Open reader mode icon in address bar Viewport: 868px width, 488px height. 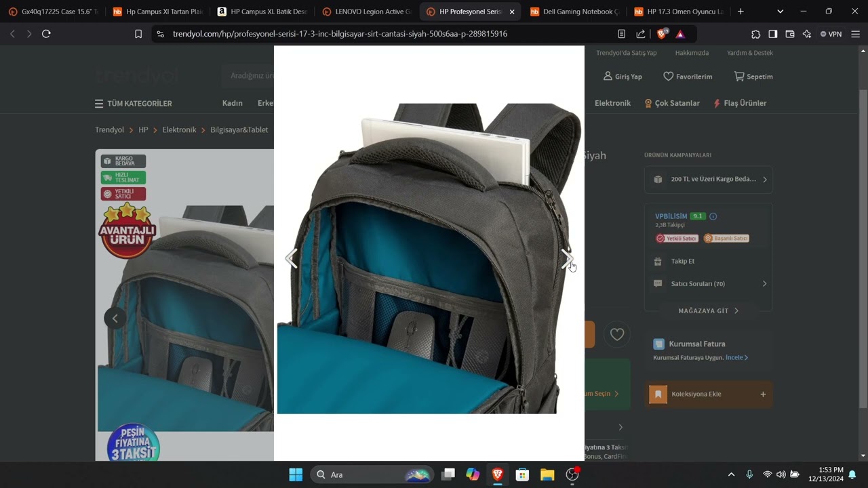pos(622,34)
